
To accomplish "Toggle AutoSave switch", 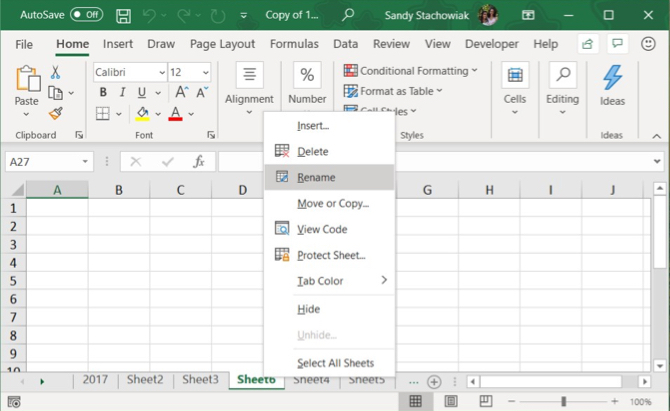I will [87, 15].
